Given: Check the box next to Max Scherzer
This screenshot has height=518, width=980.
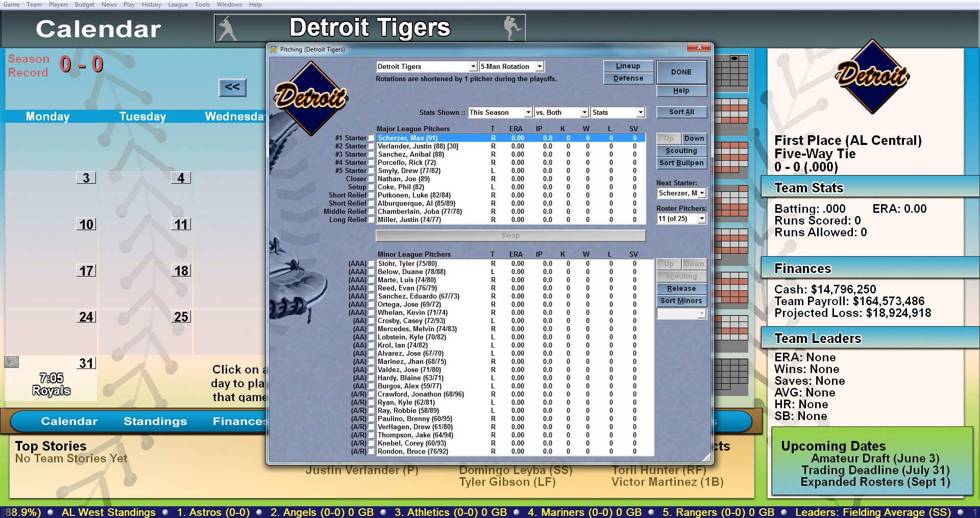Looking at the screenshot, I should [371, 138].
